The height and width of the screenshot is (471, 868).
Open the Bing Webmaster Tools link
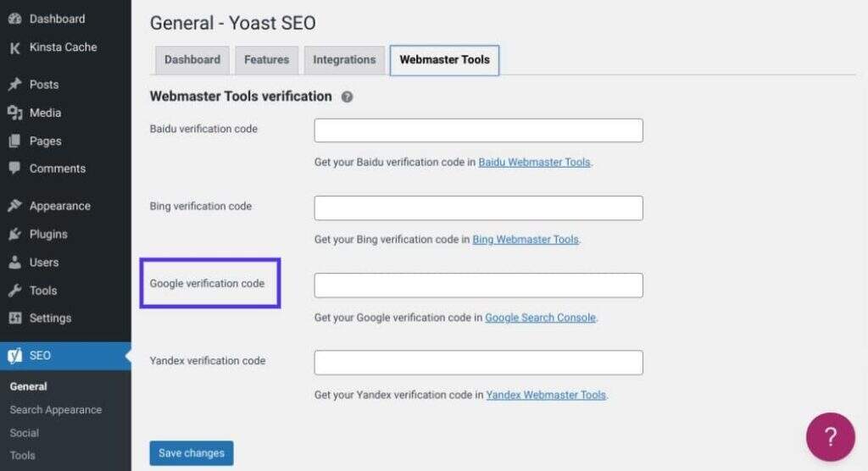coord(526,240)
